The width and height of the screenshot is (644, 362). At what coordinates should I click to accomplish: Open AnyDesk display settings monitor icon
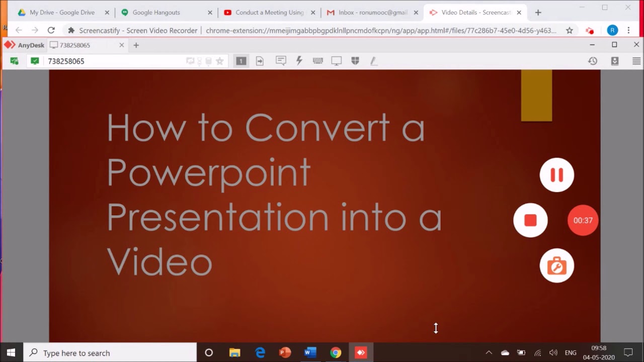click(337, 61)
